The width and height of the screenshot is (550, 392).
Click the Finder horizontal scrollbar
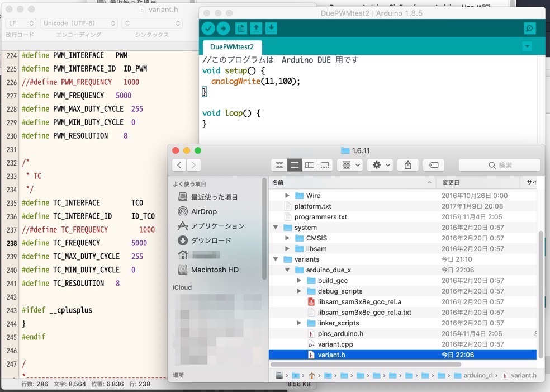[366, 364]
